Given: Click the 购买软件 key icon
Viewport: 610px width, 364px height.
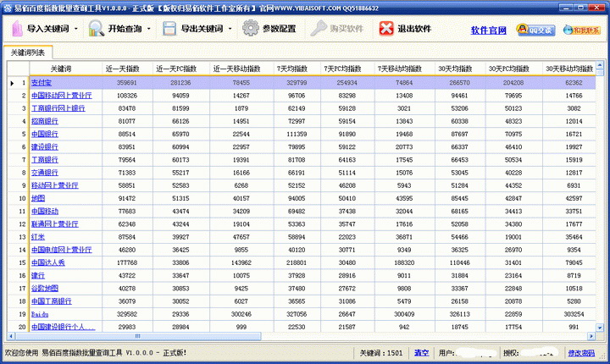Looking at the screenshot, I should 319,29.
